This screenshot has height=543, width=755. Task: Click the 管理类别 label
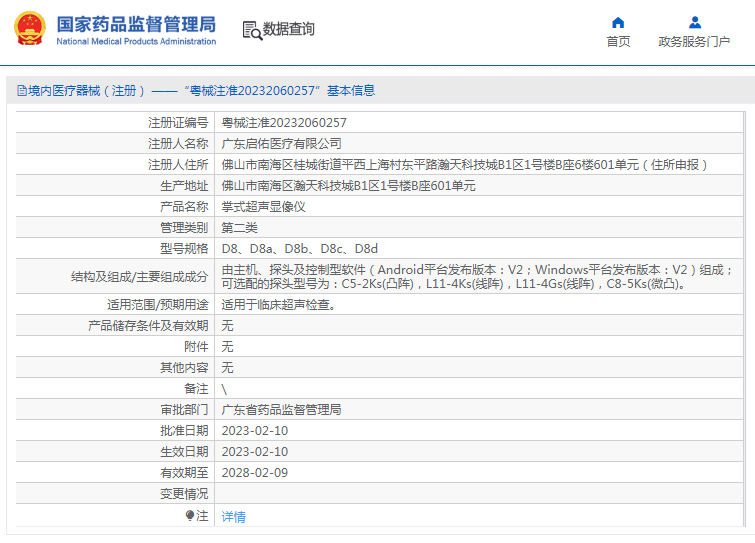(x=184, y=228)
